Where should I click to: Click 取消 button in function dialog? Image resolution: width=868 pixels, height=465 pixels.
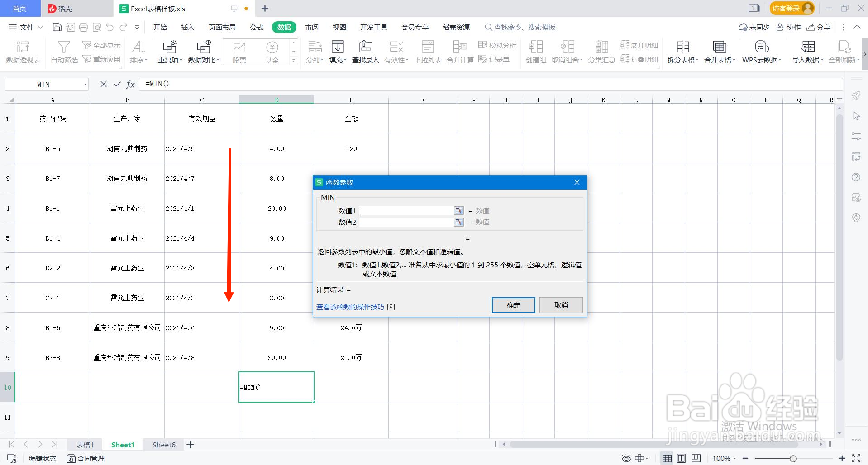[561, 305]
